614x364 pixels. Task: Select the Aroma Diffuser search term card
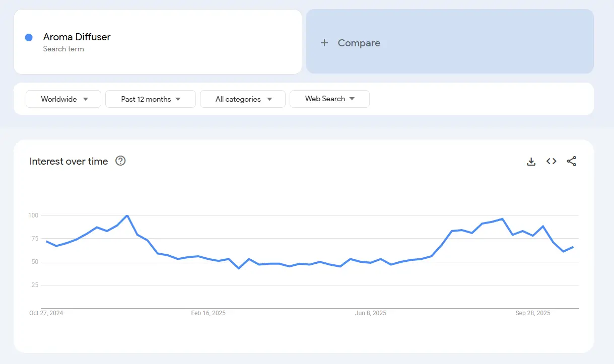[x=158, y=42]
